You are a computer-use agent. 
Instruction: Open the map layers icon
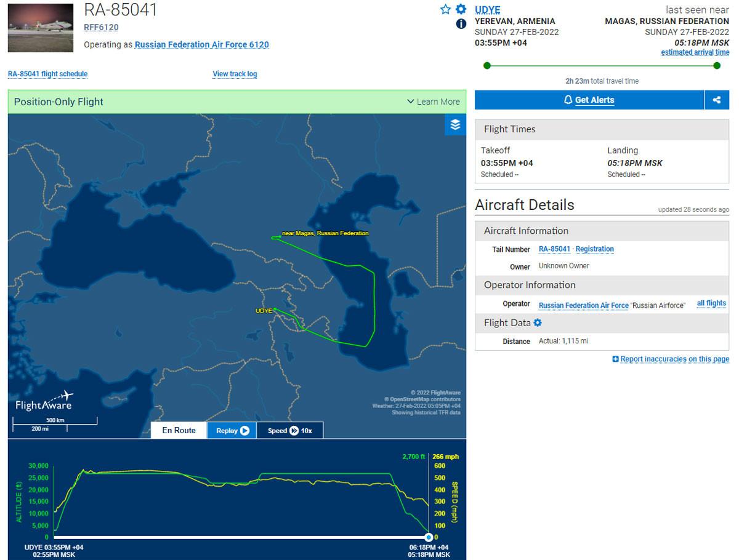455,125
